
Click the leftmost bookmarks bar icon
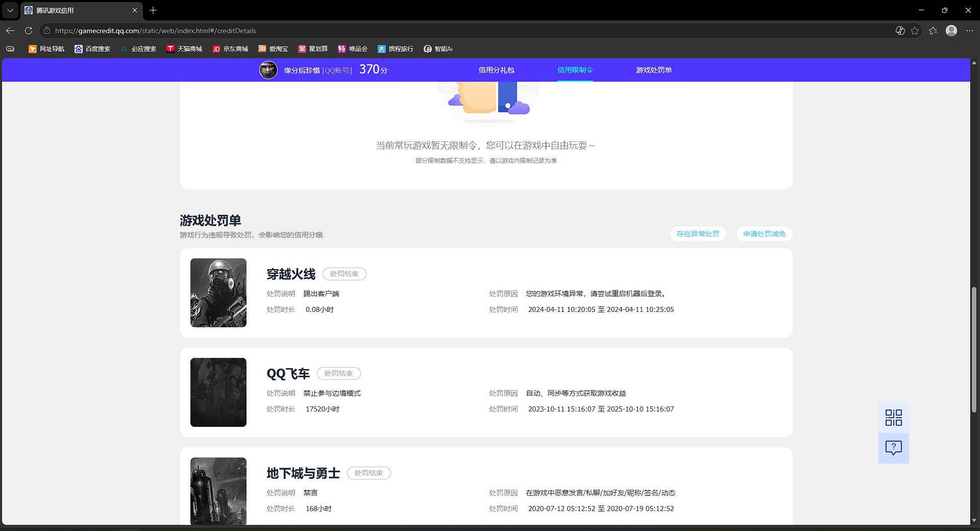coord(10,49)
